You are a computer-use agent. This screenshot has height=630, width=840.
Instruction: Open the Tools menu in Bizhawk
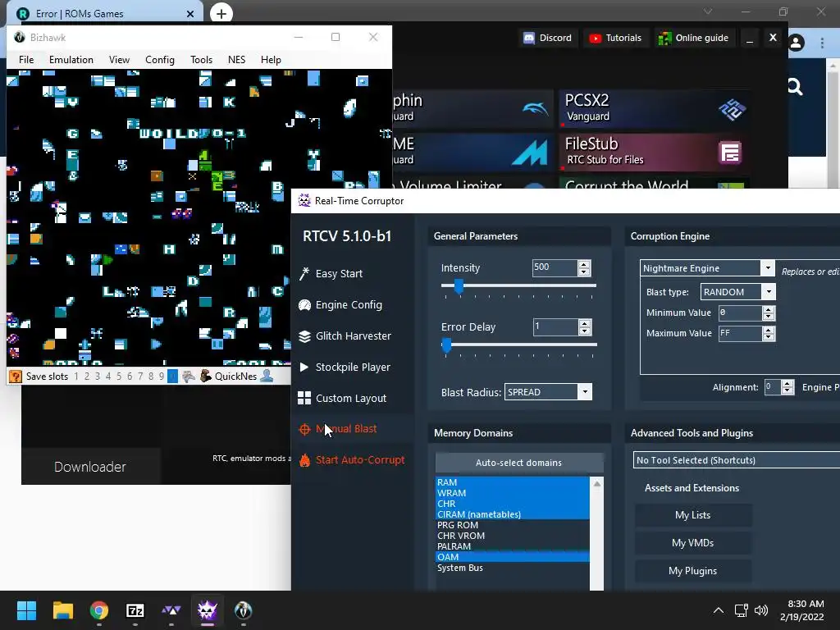[x=202, y=60]
